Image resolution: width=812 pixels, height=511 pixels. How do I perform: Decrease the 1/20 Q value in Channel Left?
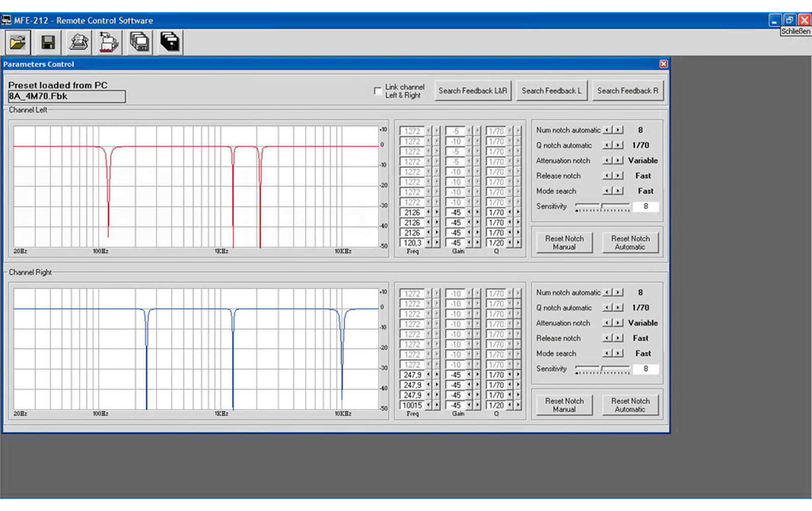click(x=510, y=243)
